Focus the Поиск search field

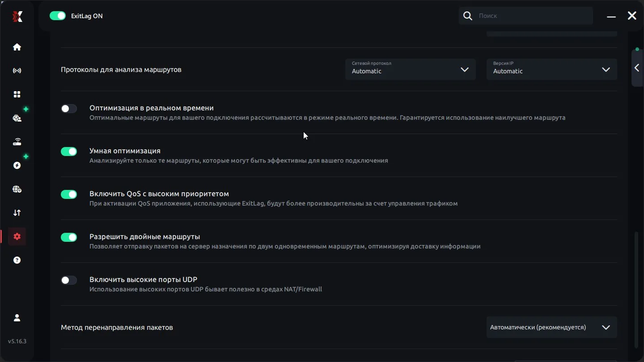coord(526,16)
